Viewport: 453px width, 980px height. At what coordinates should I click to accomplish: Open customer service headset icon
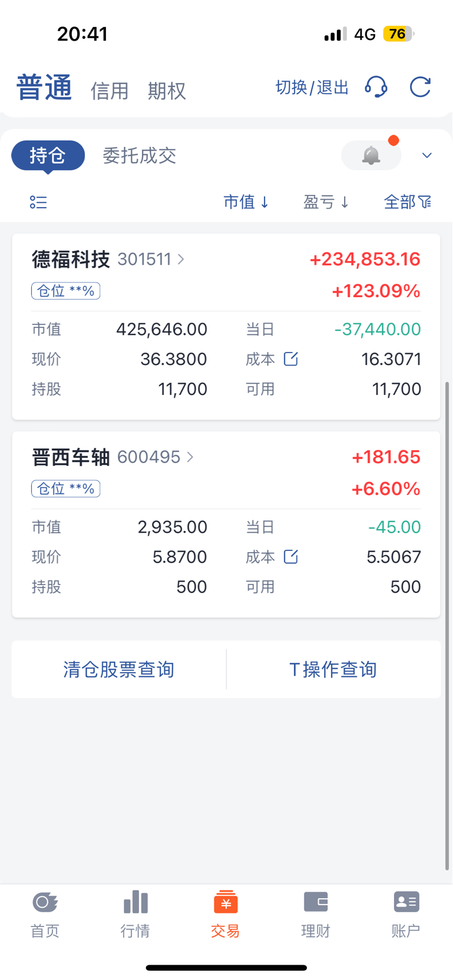coord(376,87)
